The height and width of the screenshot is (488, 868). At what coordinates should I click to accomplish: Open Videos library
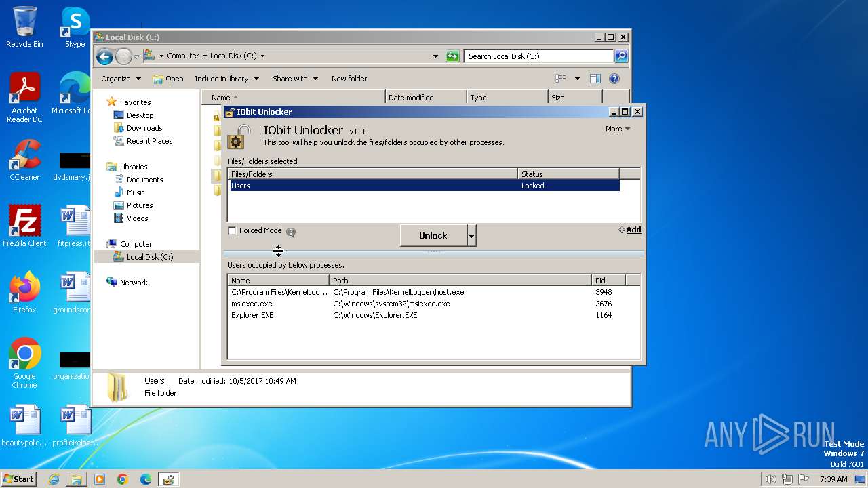pos(131,218)
